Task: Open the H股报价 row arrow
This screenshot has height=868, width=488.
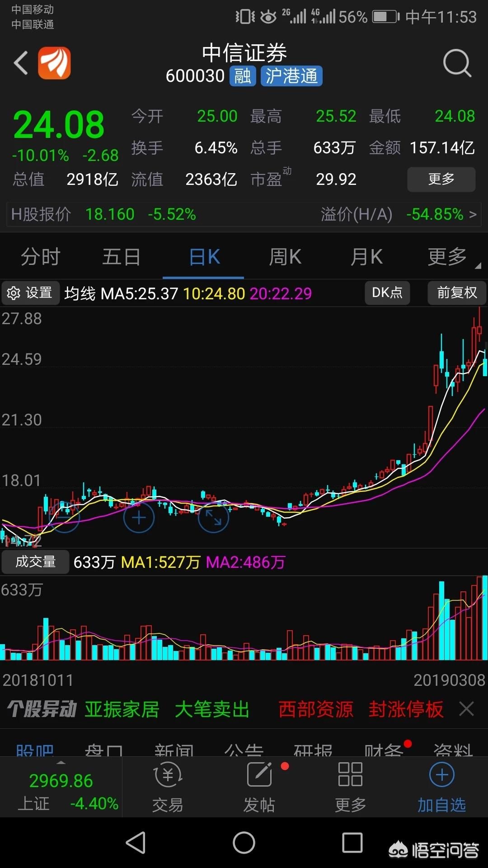Action: [x=473, y=214]
